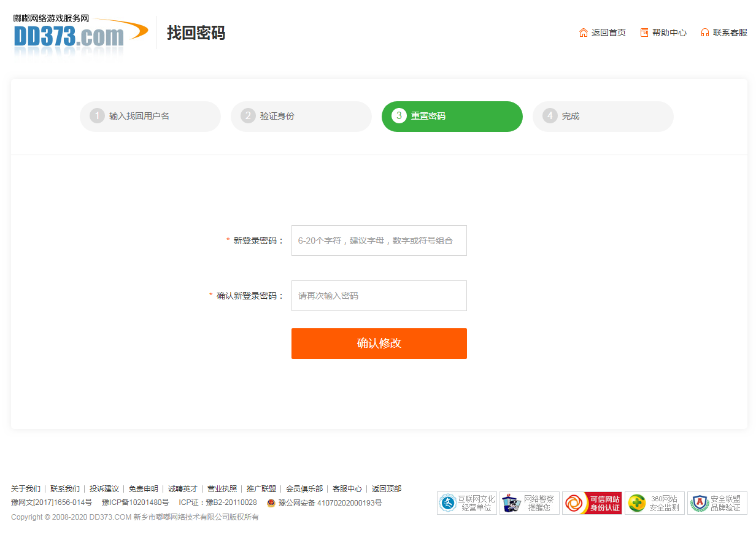Click the 网络警察提醒您 badge
Viewport: 756px width, 535px height.
click(530, 503)
